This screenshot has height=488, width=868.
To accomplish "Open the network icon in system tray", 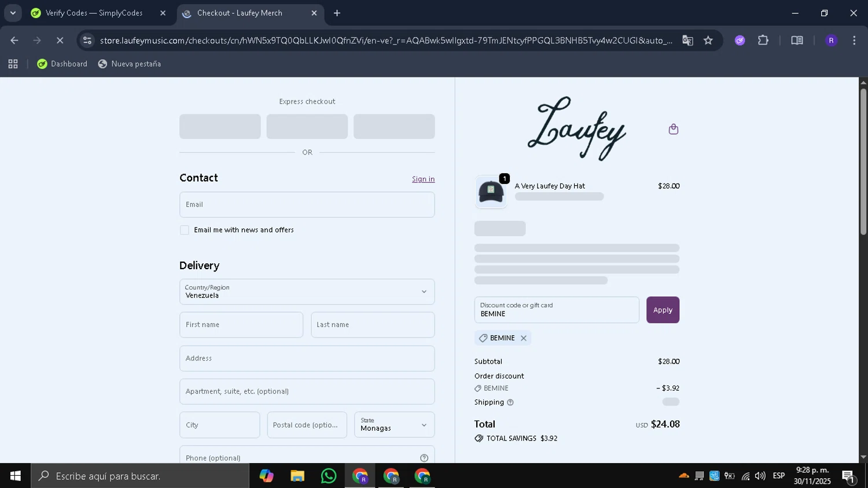I will [x=745, y=476].
